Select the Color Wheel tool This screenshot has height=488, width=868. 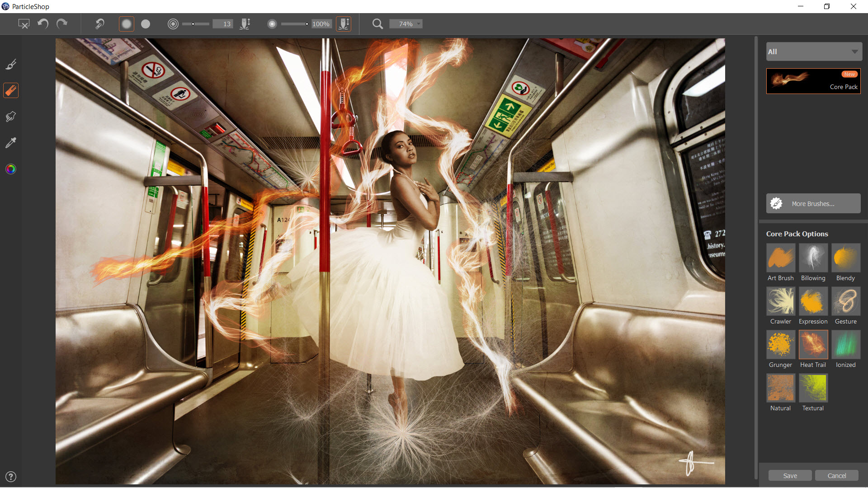(x=11, y=169)
